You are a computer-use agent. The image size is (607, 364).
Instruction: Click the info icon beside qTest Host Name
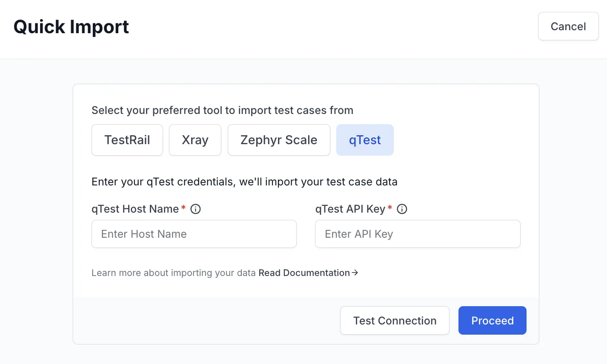pos(195,209)
